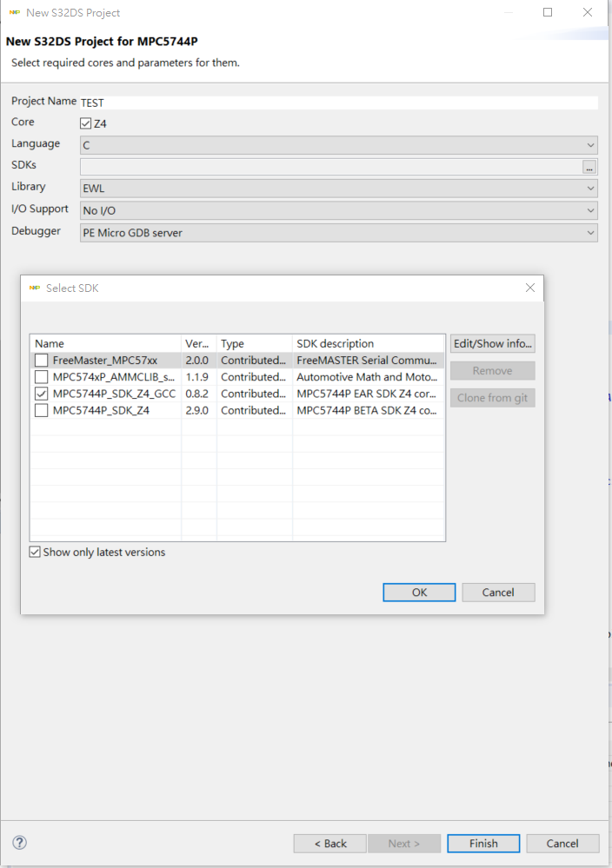The width and height of the screenshot is (612, 868).
Task: Click the SDKs text field
Action: click(x=331, y=167)
